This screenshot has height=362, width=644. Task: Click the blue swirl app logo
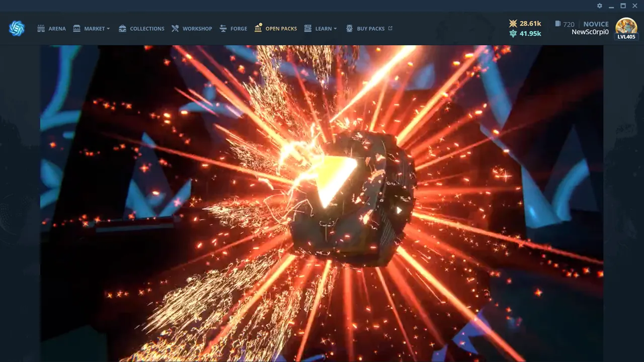[17, 28]
